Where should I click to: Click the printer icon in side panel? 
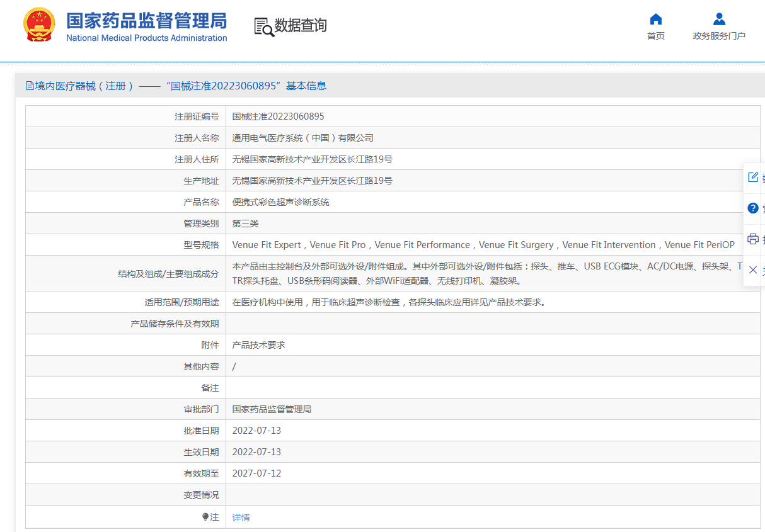coord(753,239)
